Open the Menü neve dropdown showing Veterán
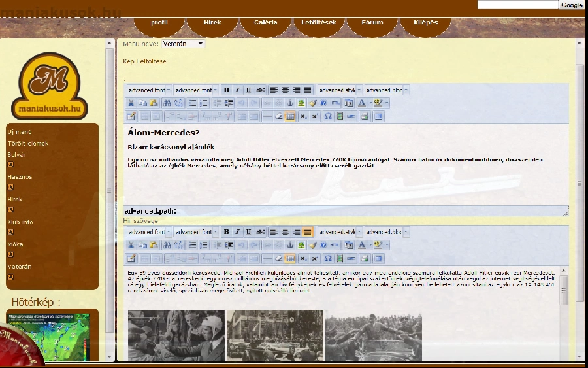 [x=182, y=44]
